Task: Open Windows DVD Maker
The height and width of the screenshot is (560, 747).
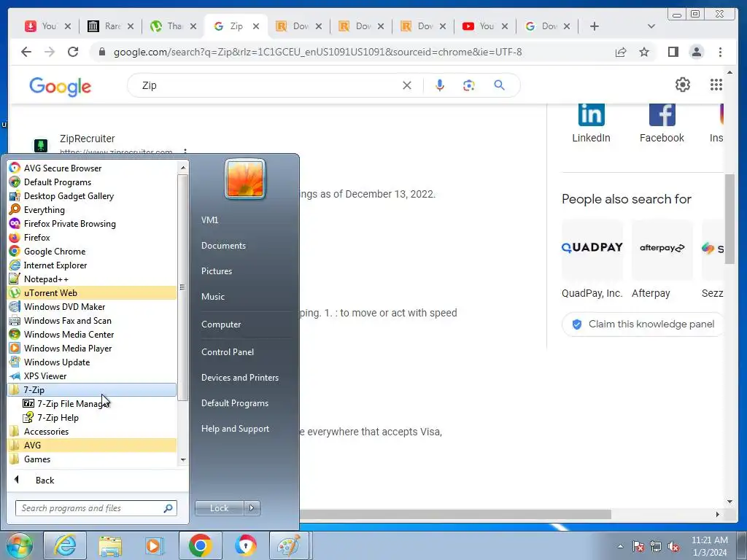Action: [93, 307]
